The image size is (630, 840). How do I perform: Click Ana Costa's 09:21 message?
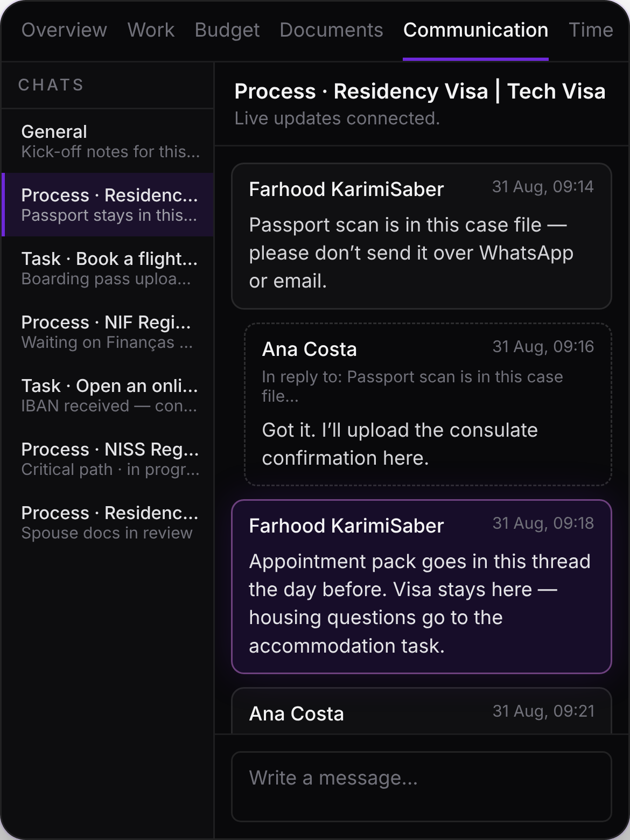422,711
